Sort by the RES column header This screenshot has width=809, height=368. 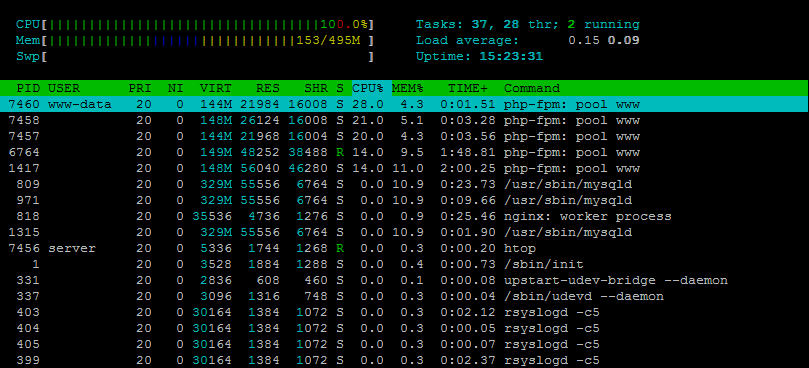(x=267, y=88)
